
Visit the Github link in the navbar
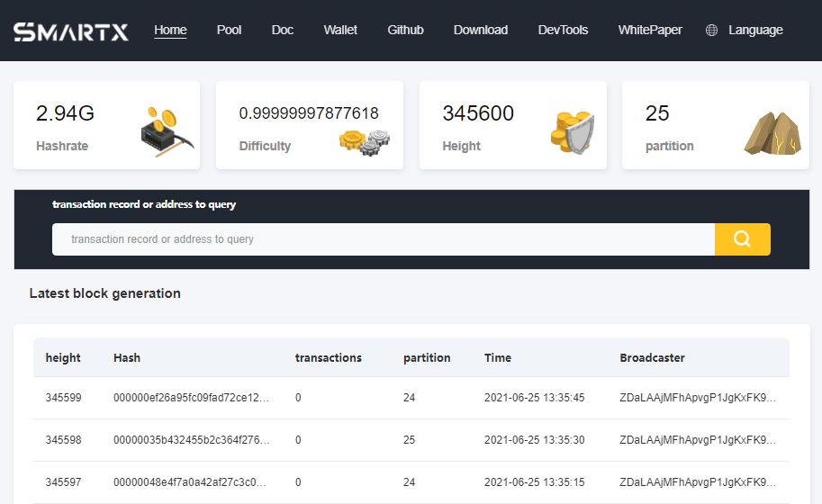[x=405, y=30]
